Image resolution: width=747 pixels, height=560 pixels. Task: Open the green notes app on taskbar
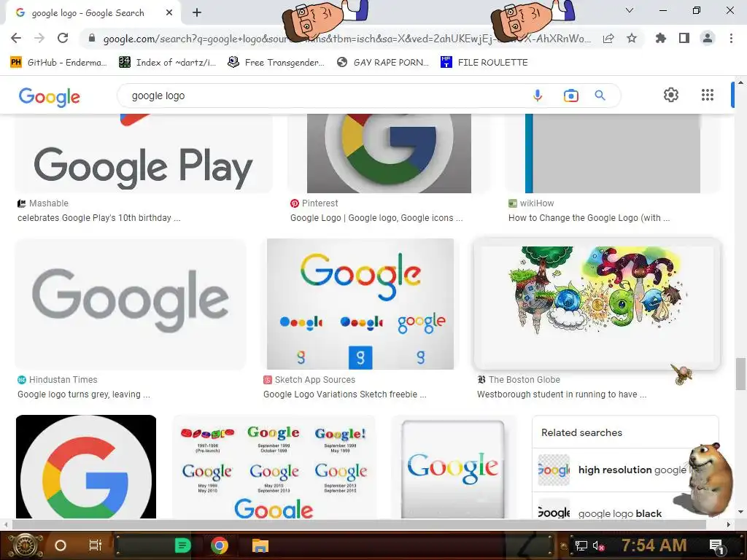click(x=182, y=545)
